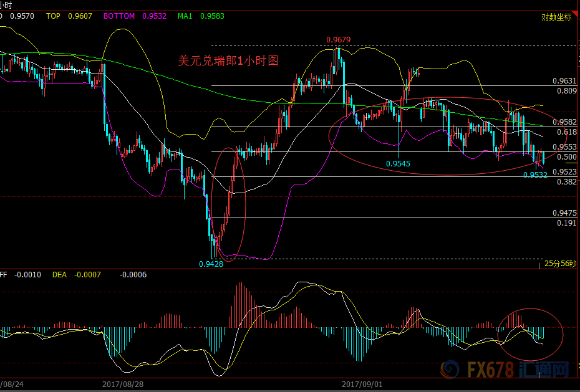This screenshot has width=580, height=392.
Task: Click the cyan 0.9532 label beside the latest candles
Action: [535, 174]
